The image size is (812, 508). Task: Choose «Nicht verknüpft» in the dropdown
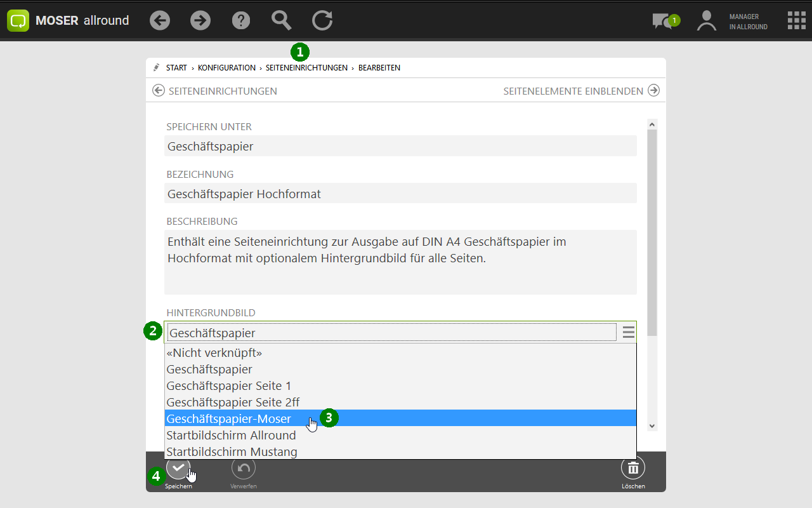coord(214,352)
